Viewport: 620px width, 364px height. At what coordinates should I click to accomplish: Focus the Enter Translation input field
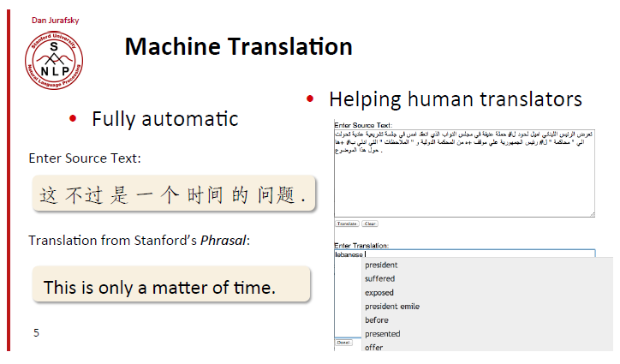click(480, 254)
